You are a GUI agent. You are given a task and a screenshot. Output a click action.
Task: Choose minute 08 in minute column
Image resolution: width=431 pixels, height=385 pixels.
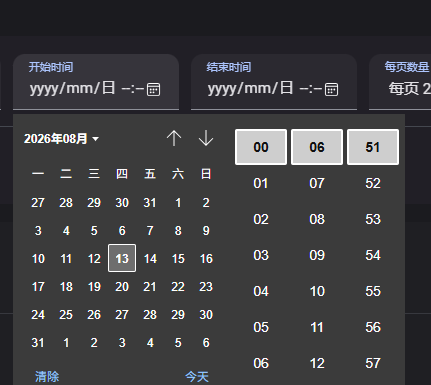tap(317, 219)
